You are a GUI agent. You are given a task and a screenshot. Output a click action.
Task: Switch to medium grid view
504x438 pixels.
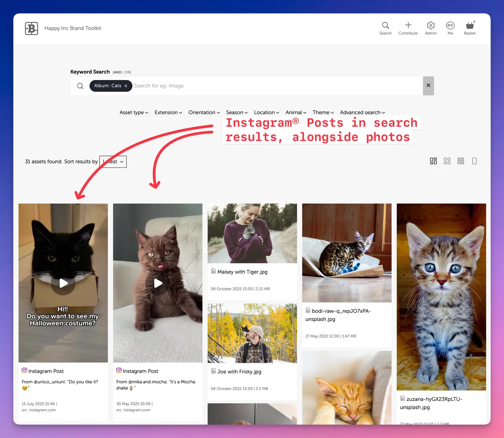coord(447,161)
